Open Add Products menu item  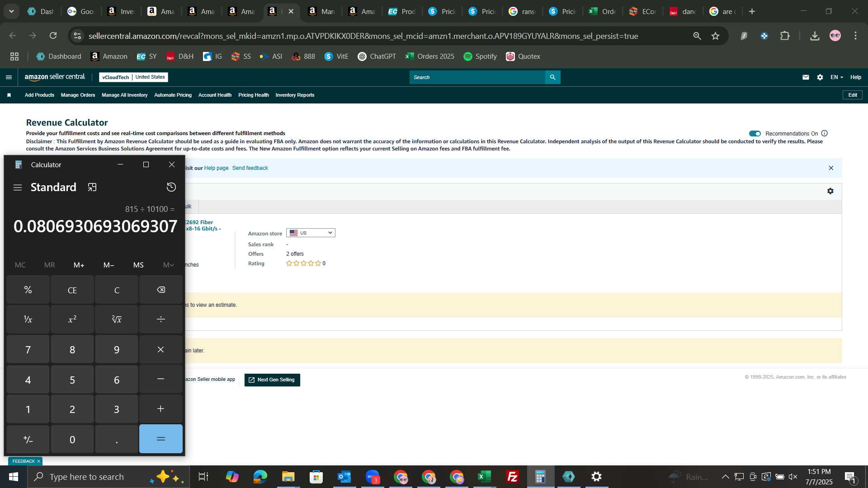coord(39,95)
